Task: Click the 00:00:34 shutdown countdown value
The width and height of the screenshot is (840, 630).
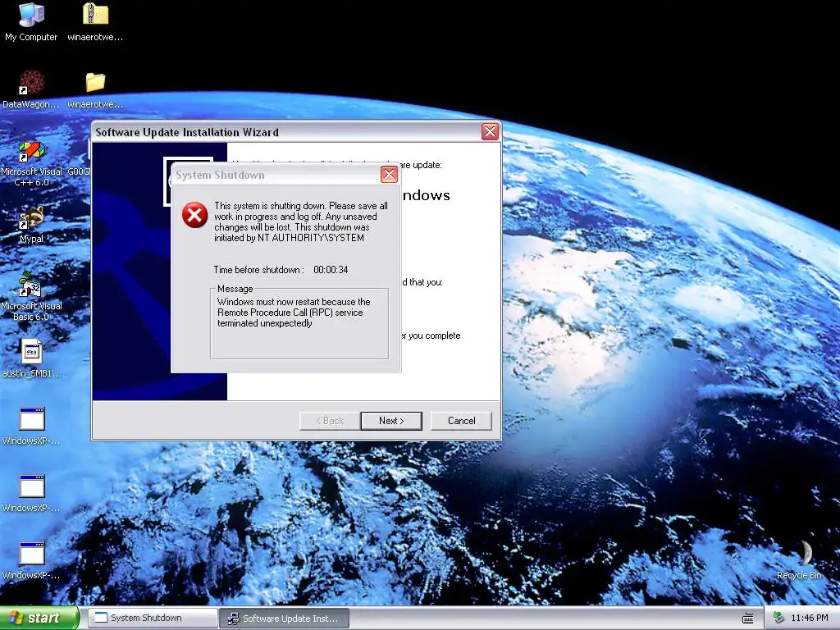Action: pyautogui.click(x=331, y=269)
